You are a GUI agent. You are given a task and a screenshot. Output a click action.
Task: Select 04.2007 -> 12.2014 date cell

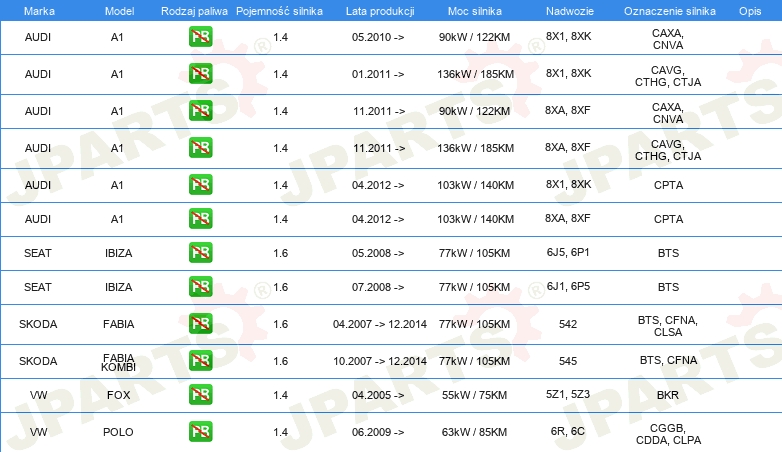(380, 324)
